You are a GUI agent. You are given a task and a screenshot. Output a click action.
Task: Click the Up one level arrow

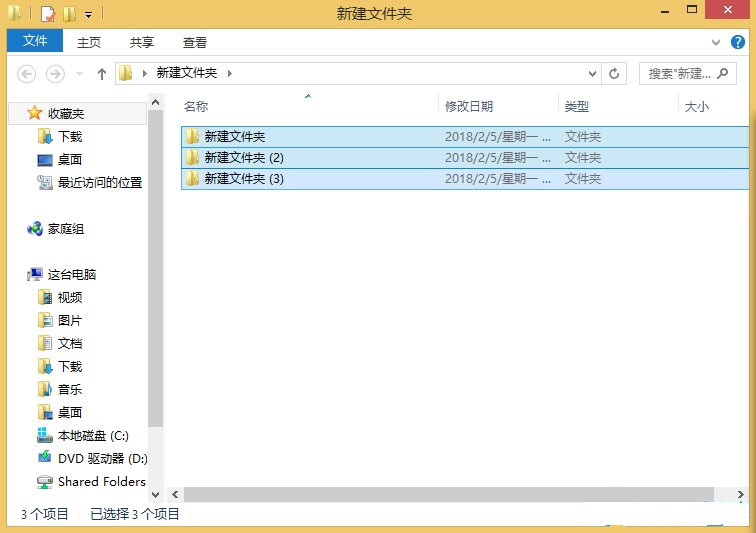[101, 73]
